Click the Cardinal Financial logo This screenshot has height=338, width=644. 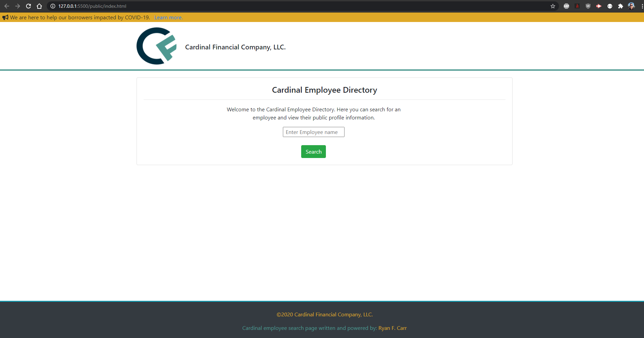point(155,46)
